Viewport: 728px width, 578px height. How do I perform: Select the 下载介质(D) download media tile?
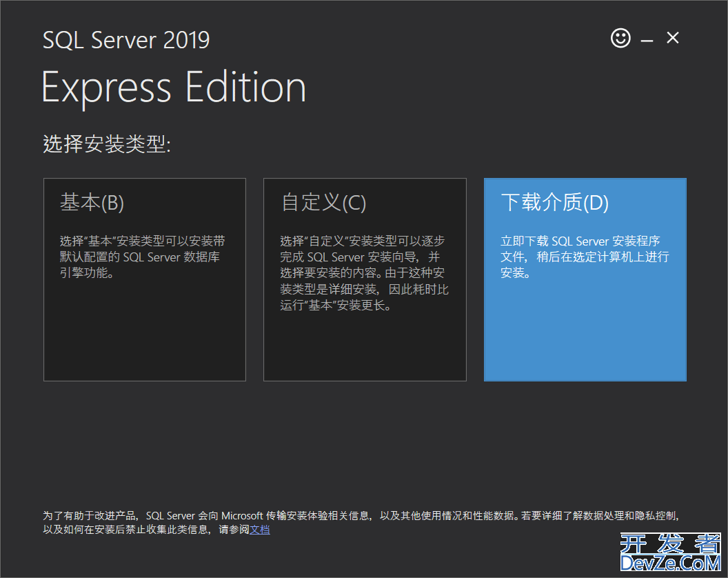[585, 280]
